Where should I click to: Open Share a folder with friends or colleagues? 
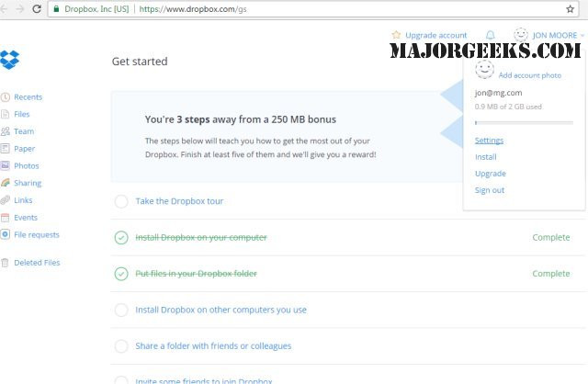click(213, 346)
